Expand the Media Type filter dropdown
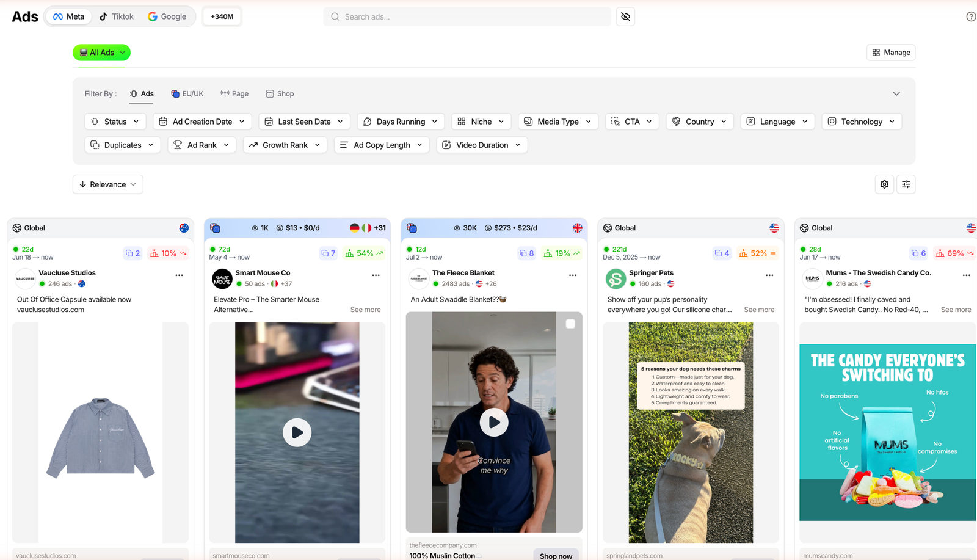This screenshot has height=560, width=977. coord(558,122)
